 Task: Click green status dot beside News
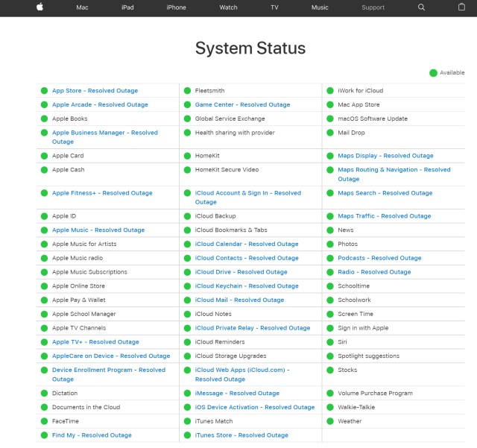tap(330, 230)
